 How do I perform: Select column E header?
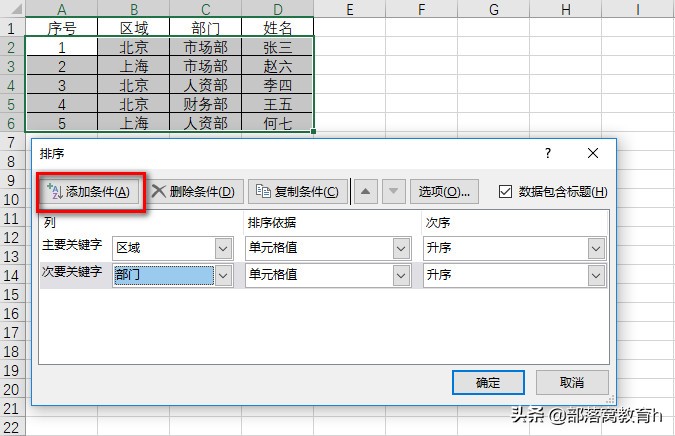(350, 9)
